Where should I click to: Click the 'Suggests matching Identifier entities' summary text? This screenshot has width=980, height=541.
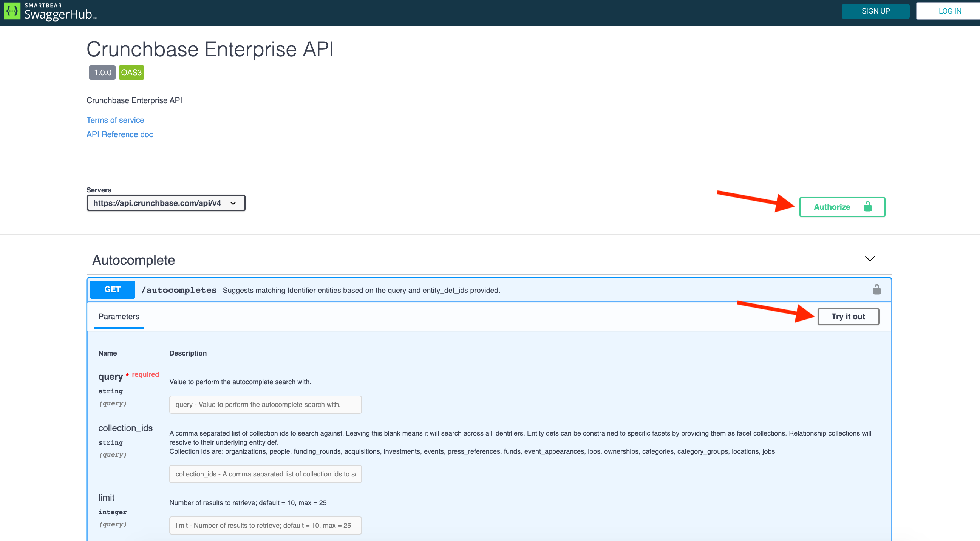[x=362, y=290]
